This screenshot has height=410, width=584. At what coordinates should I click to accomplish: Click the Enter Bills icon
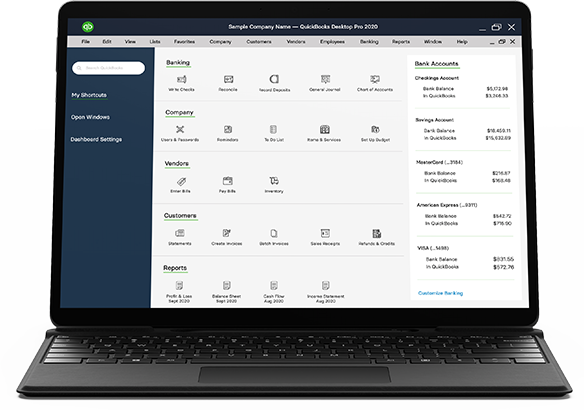tap(181, 181)
